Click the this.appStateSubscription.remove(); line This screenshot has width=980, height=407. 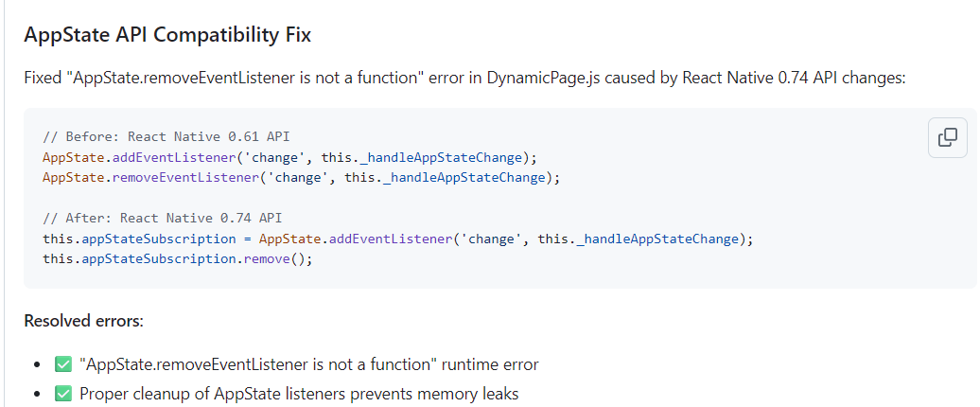(177, 258)
